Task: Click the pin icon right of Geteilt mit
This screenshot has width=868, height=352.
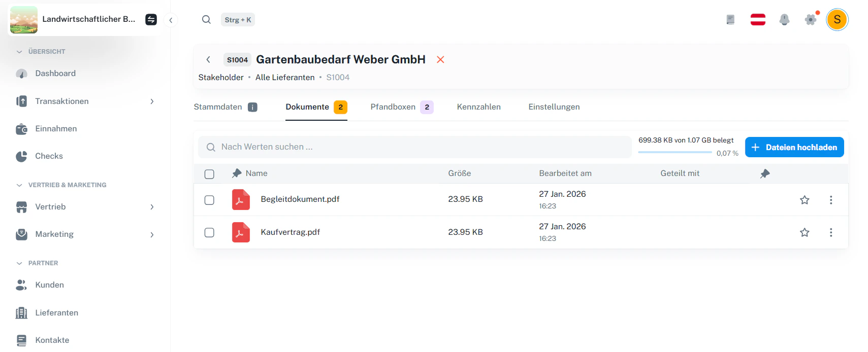Action: [x=765, y=173]
